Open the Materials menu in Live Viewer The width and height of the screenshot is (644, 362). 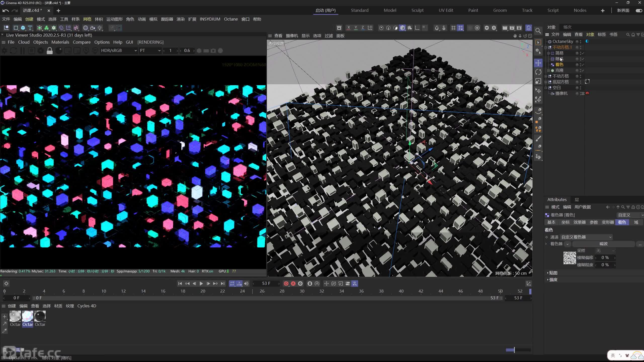[60, 42]
